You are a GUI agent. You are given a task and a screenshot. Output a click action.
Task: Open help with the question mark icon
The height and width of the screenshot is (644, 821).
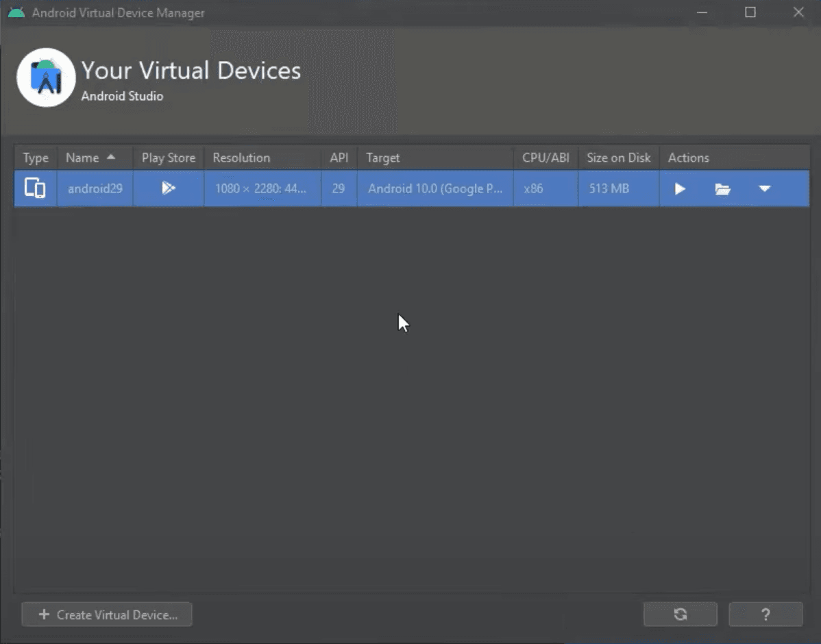click(765, 614)
